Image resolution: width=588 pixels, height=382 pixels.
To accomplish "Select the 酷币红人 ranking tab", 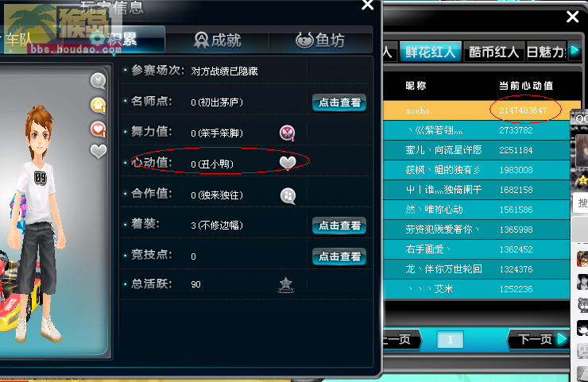I will (493, 52).
